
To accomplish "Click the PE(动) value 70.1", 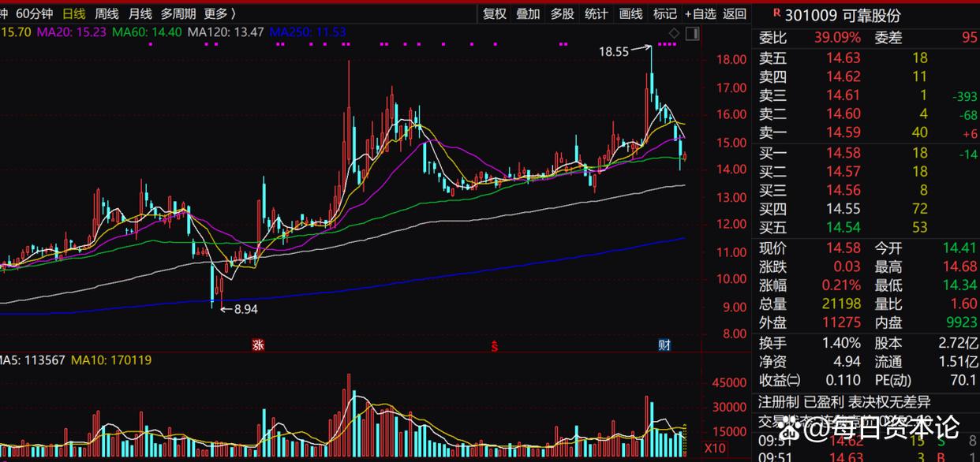I will 963,381.
